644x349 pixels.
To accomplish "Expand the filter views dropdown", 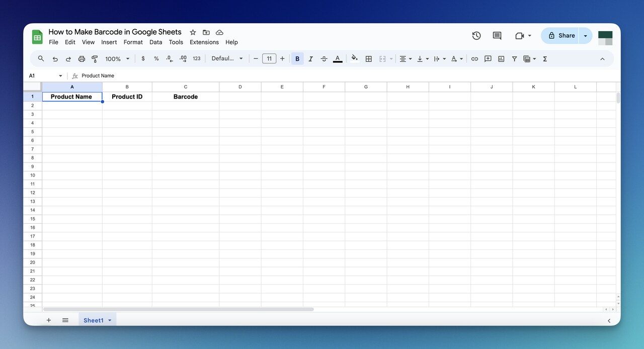I will pyautogui.click(x=534, y=59).
